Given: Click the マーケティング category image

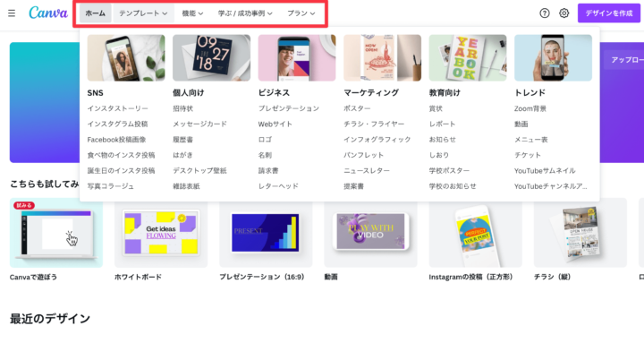Looking at the screenshot, I should [x=383, y=57].
